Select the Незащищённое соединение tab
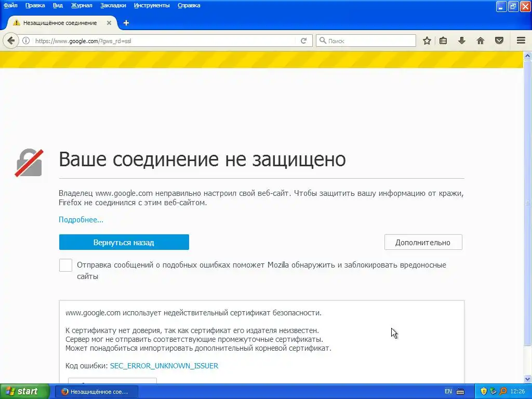Image resolution: width=532 pixels, height=399 pixels. click(62, 23)
